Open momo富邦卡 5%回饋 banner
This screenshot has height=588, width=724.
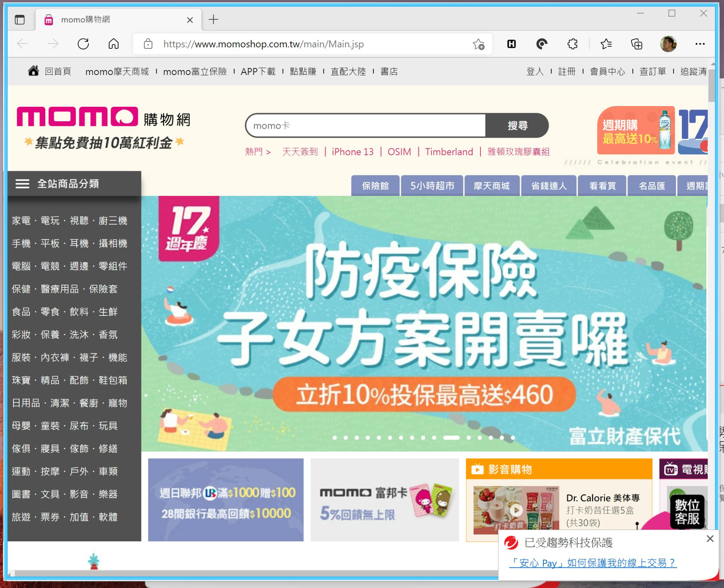pyautogui.click(x=385, y=500)
